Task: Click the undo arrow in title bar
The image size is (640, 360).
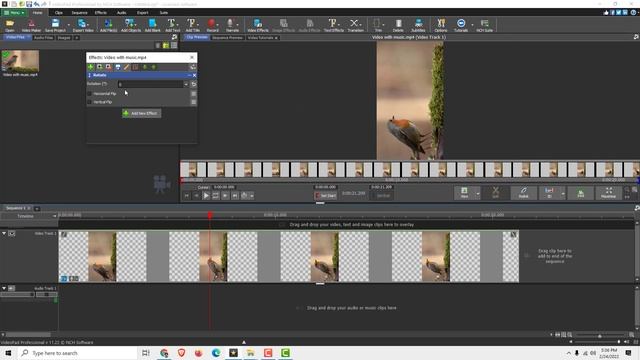Action: pos(36,4)
